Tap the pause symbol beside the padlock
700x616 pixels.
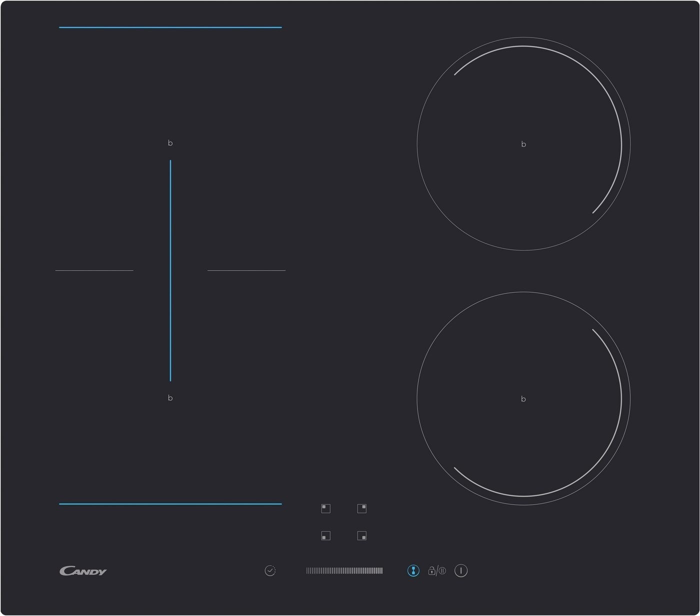(x=442, y=571)
